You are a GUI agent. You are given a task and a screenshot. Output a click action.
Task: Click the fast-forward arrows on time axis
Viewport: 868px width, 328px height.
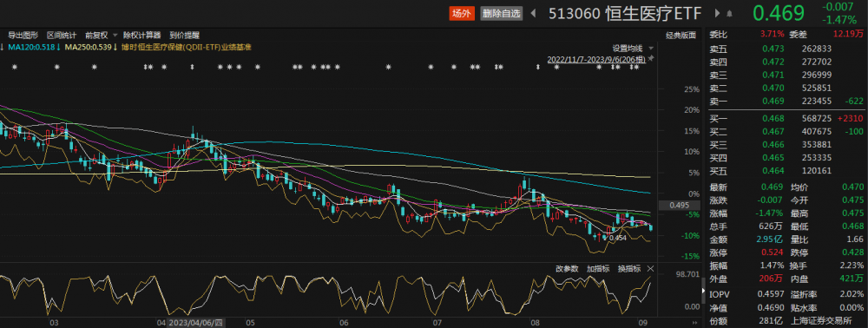point(694,321)
